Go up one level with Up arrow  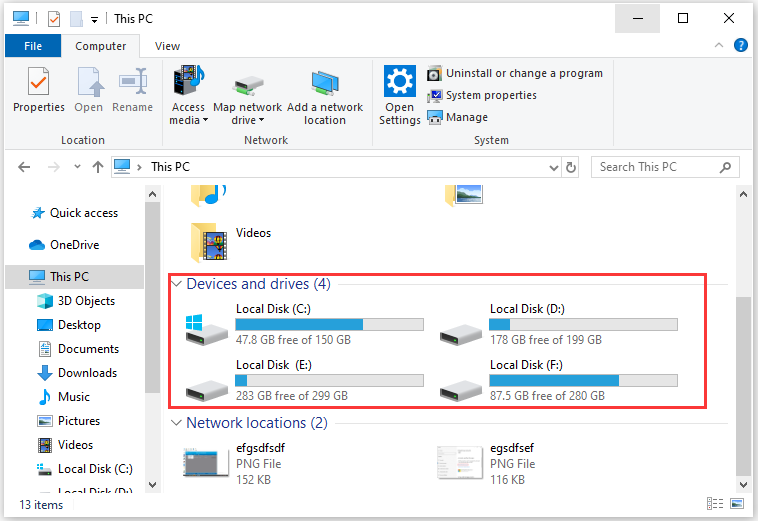(x=98, y=167)
